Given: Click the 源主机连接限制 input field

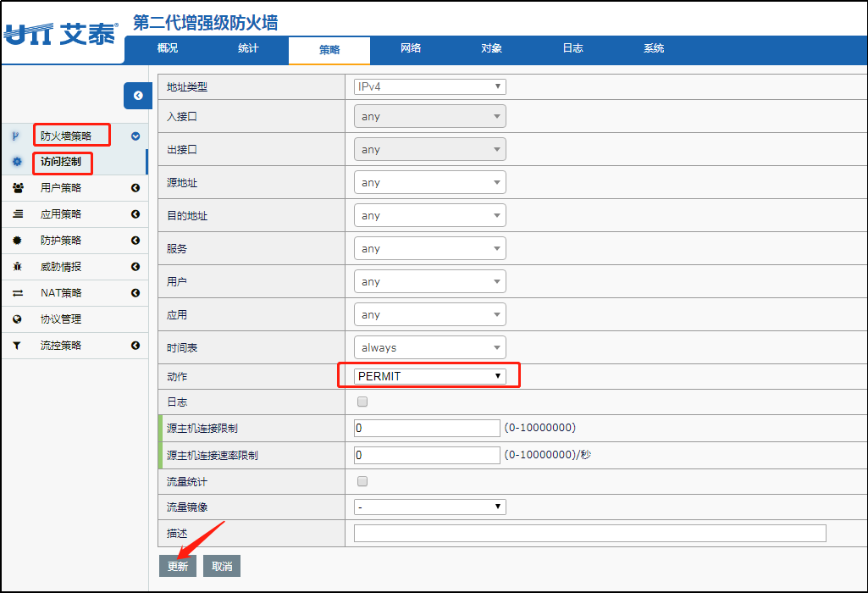Looking at the screenshot, I should tap(427, 428).
